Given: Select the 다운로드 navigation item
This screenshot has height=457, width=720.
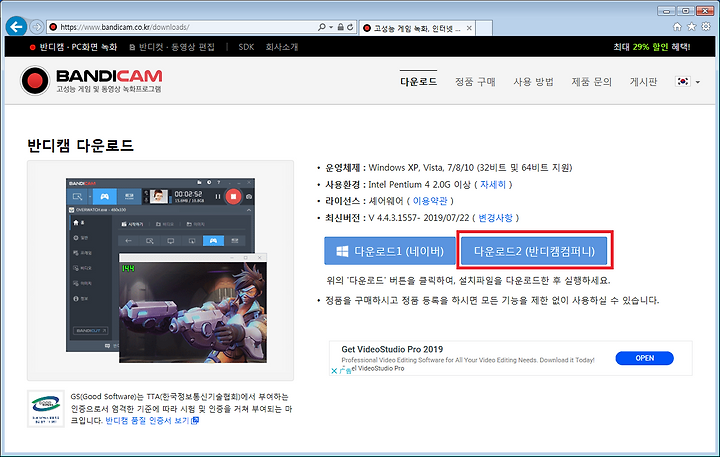Looking at the screenshot, I should [418, 82].
